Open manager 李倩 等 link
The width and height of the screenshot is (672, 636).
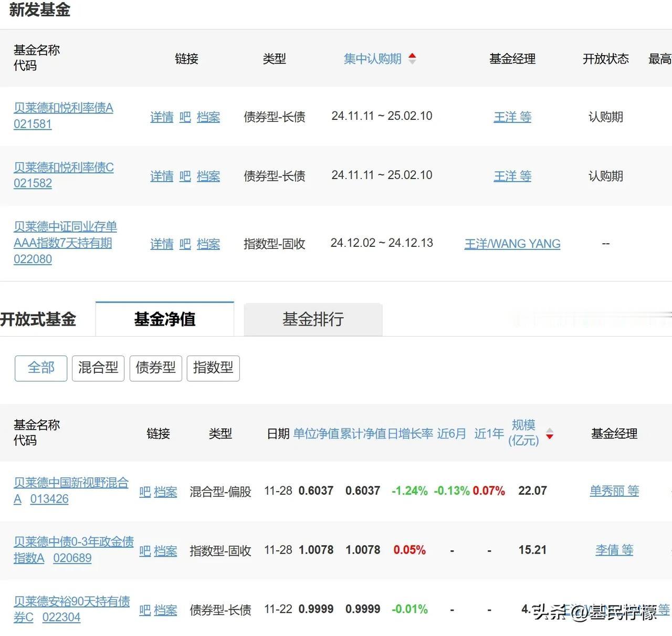click(x=614, y=550)
